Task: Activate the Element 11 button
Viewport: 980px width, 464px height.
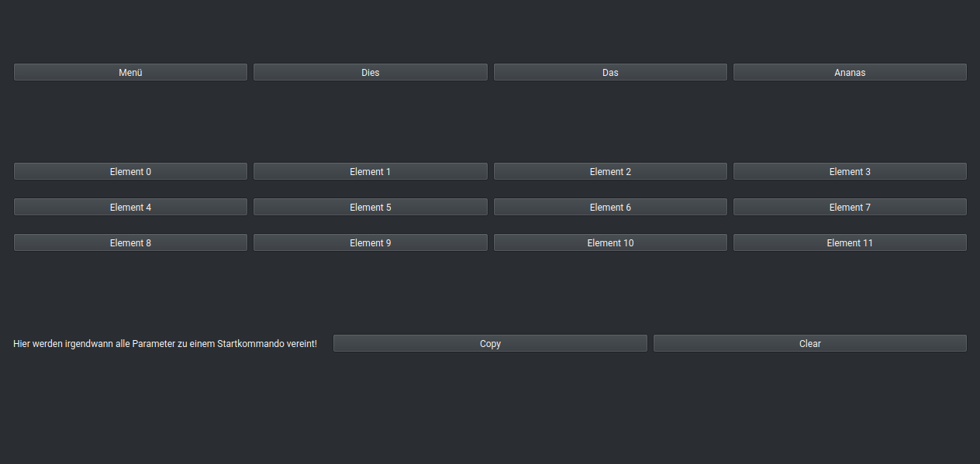Action: pyautogui.click(x=850, y=242)
